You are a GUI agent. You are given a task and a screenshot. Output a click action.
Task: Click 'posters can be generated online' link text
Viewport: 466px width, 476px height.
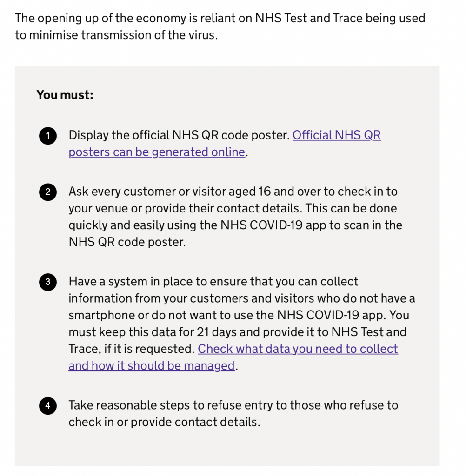156,152
